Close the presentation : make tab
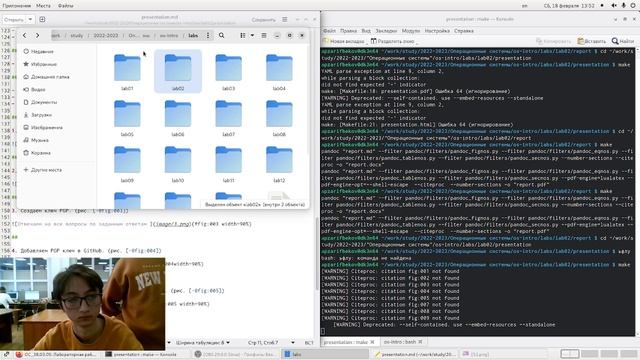This screenshot has width=640, height=360. click(372, 342)
